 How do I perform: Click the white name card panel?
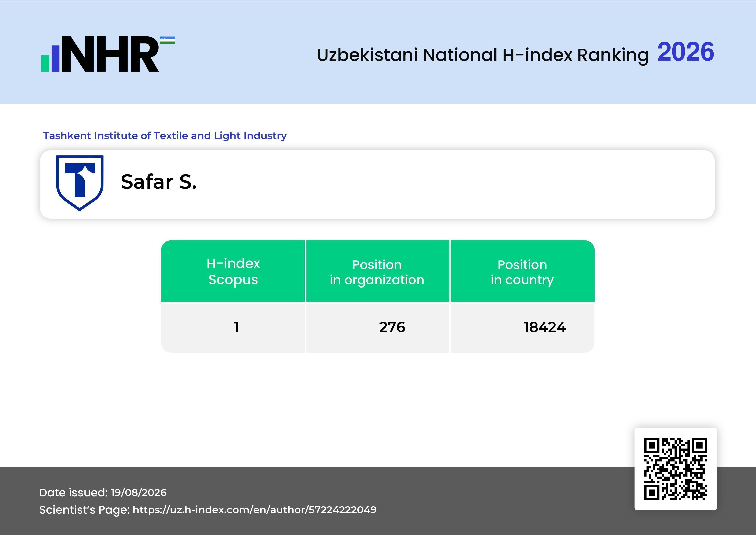point(377,185)
